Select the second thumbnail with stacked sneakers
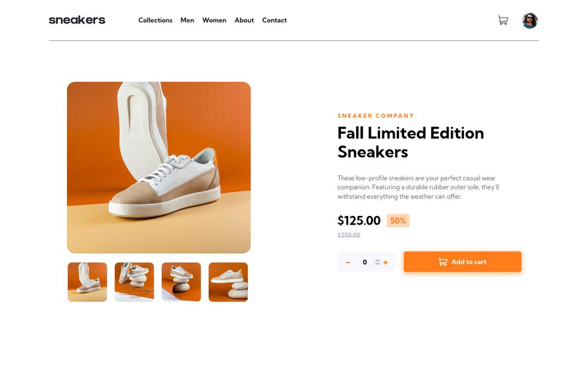588x368 pixels. click(x=134, y=282)
